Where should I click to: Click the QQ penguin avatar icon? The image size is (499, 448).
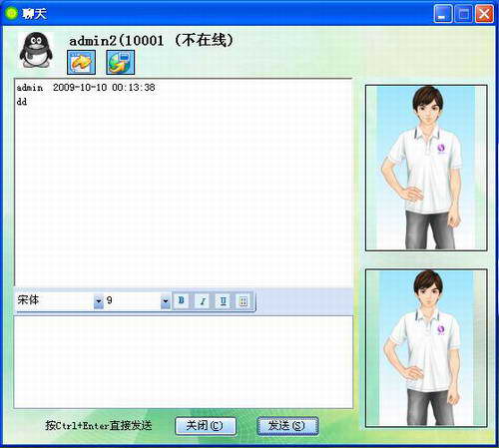click(x=36, y=50)
